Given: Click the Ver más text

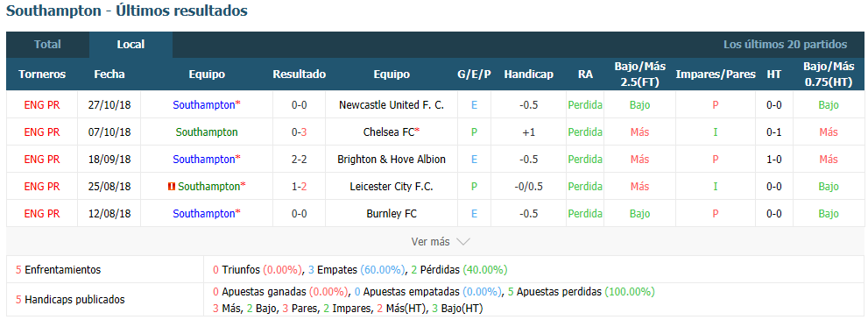Looking at the screenshot, I should pyautogui.click(x=431, y=242).
